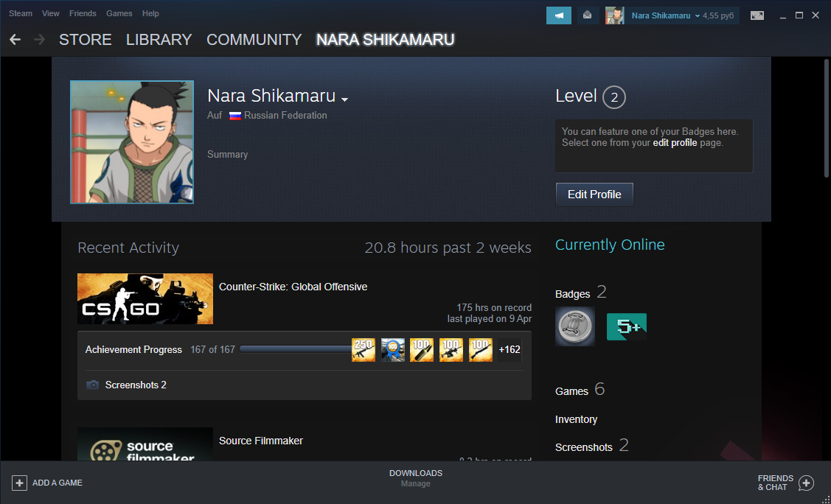Go to the LIBRARY tab
Viewport: 831px width, 504px height.
coord(159,40)
